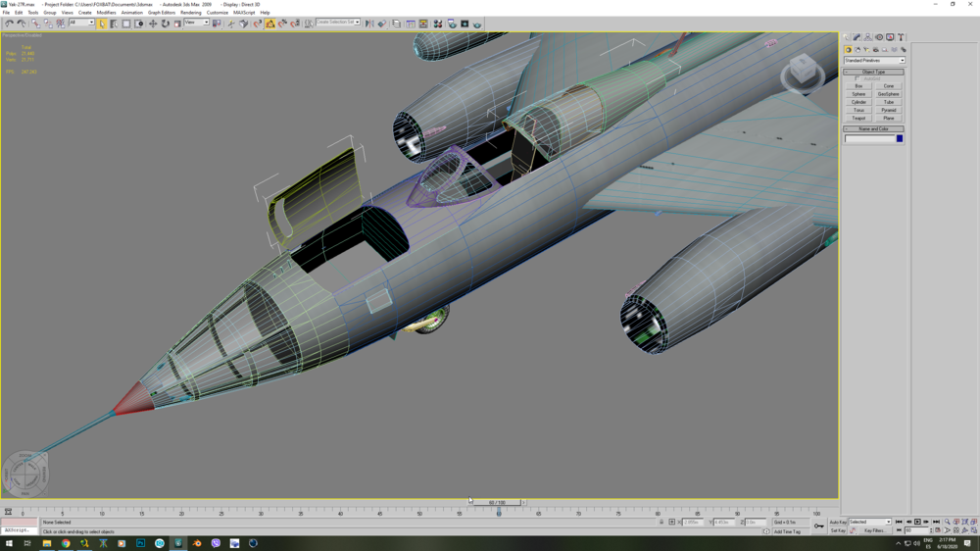980x551 pixels.
Task: Open the Utilities hammer tab
Action: click(901, 37)
